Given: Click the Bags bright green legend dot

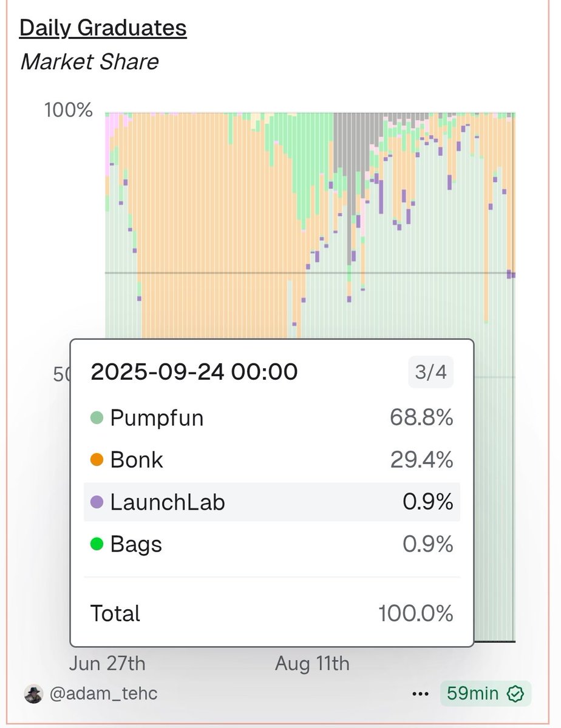Looking at the screenshot, I should (97, 544).
